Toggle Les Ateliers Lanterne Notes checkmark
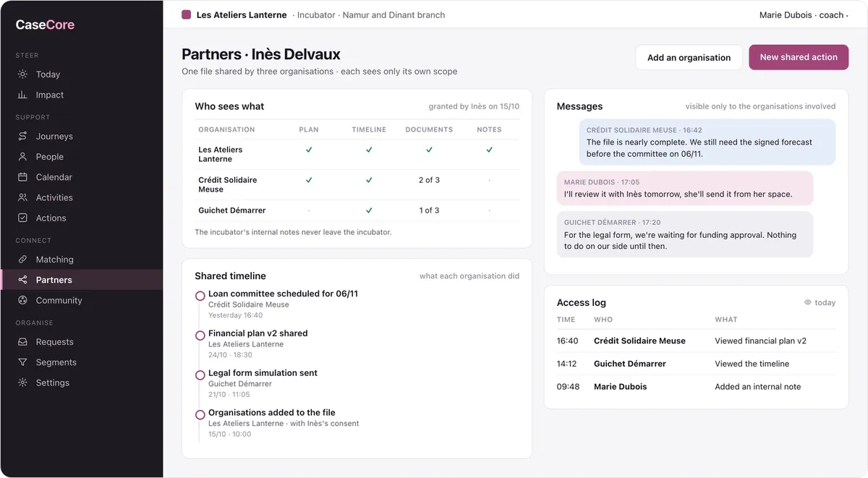The image size is (868, 478). point(490,150)
